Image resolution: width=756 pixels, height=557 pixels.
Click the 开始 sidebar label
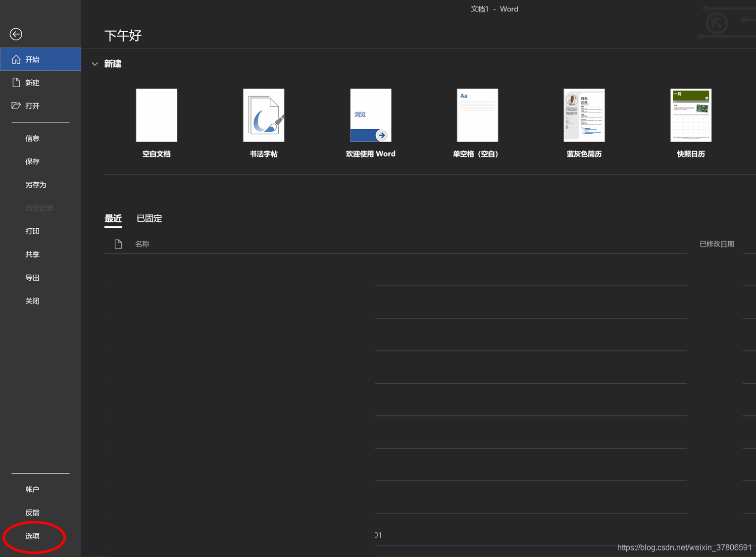tap(32, 59)
